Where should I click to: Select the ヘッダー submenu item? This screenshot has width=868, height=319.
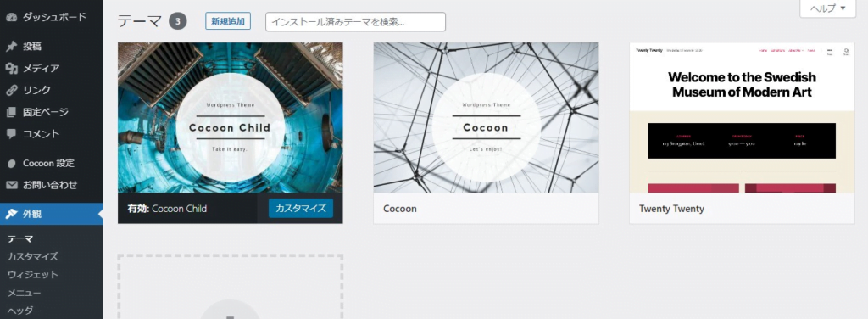pos(25,311)
